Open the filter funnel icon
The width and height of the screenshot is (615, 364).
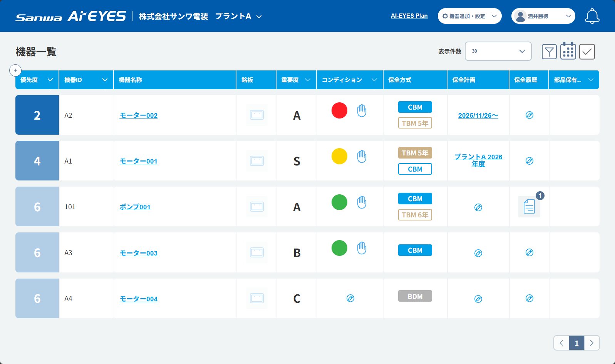point(549,52)
